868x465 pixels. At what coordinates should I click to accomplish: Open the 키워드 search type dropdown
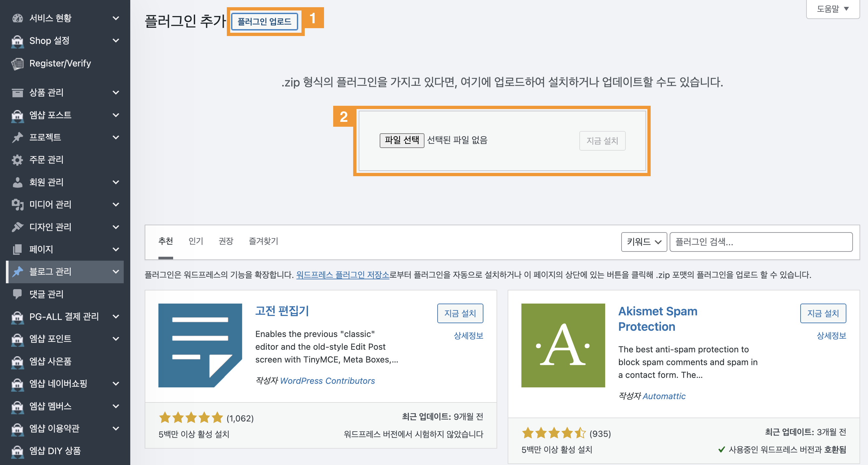[x=643, y=242]
